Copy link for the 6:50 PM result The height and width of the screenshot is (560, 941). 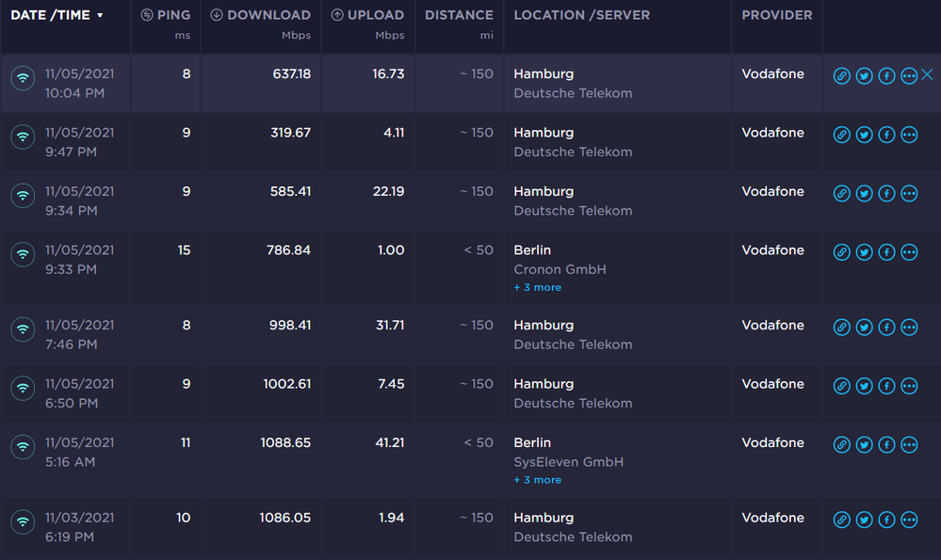(x=841, y=386)
